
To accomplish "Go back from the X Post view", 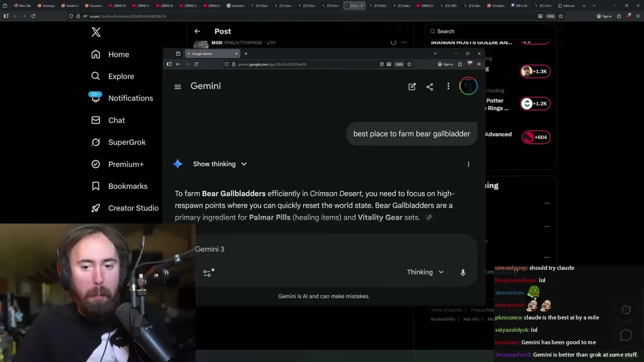I will [197, 31].
